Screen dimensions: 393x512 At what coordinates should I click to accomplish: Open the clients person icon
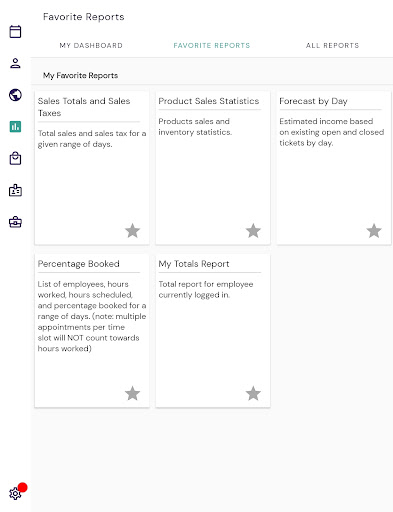point(15,63)
